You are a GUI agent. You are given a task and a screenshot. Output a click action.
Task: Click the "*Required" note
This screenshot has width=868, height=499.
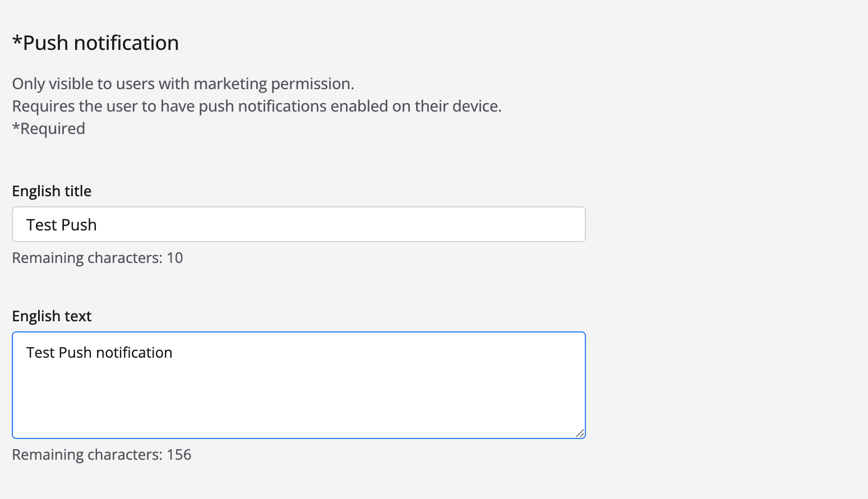(x=49, y=128)
